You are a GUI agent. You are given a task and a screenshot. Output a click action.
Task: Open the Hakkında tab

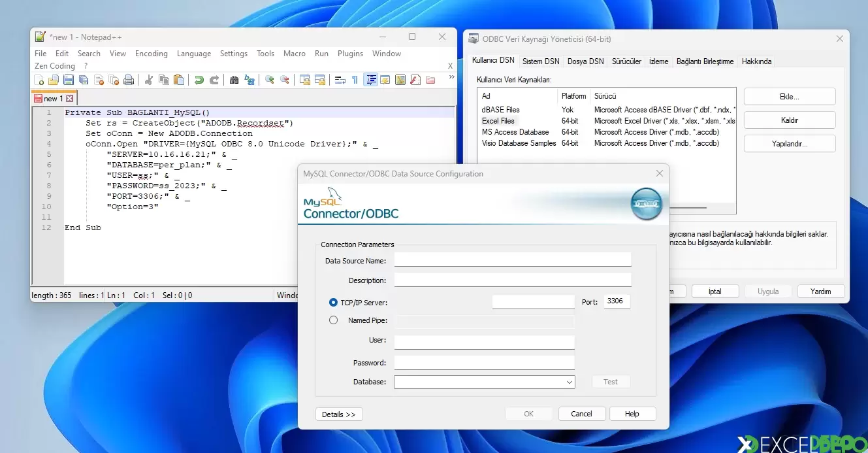coord(757,61)
